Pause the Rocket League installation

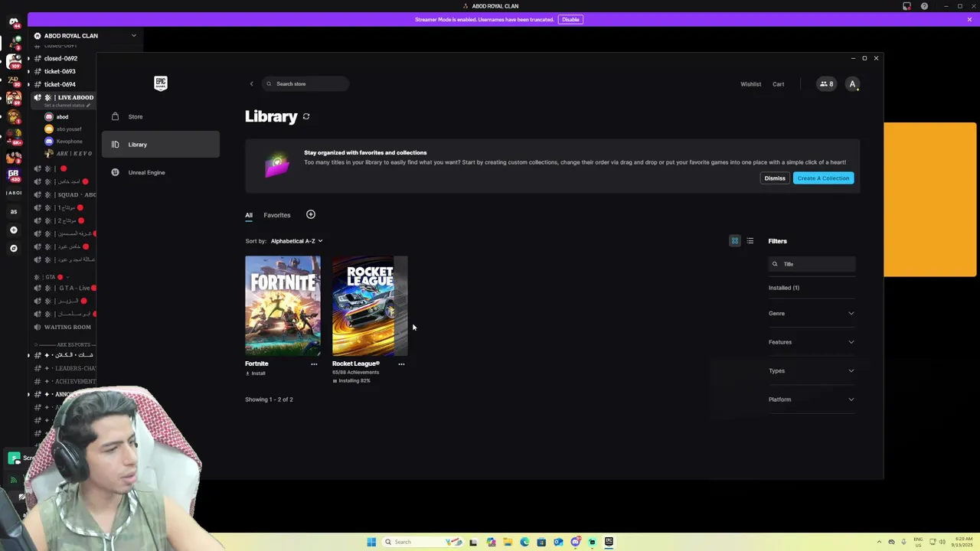coord(335,380)
